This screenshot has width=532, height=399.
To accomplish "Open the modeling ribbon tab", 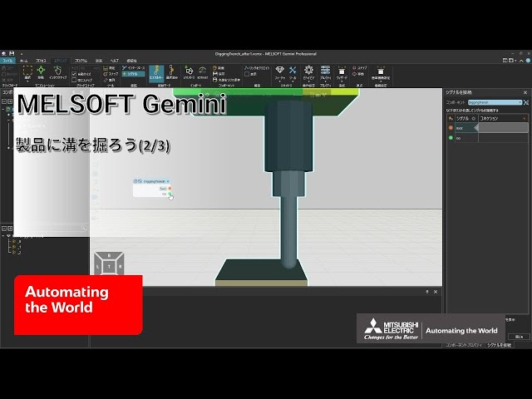I will pos(61,61).
